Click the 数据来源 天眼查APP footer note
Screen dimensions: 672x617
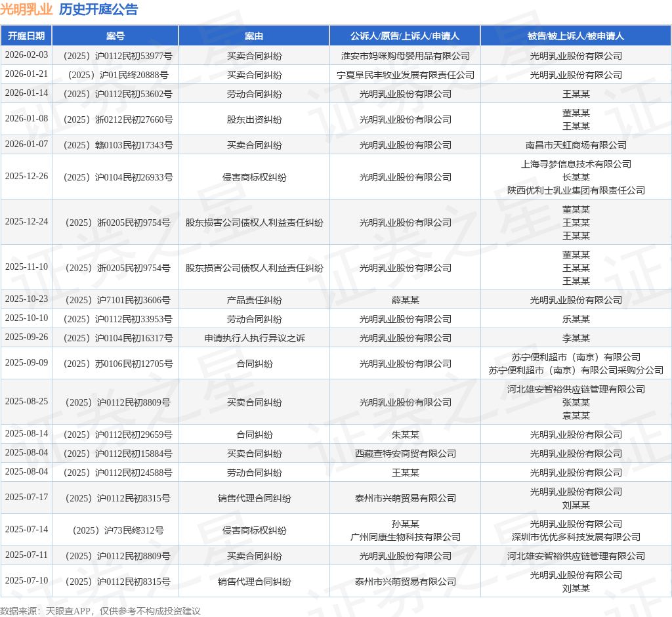(x=100, y=611)
